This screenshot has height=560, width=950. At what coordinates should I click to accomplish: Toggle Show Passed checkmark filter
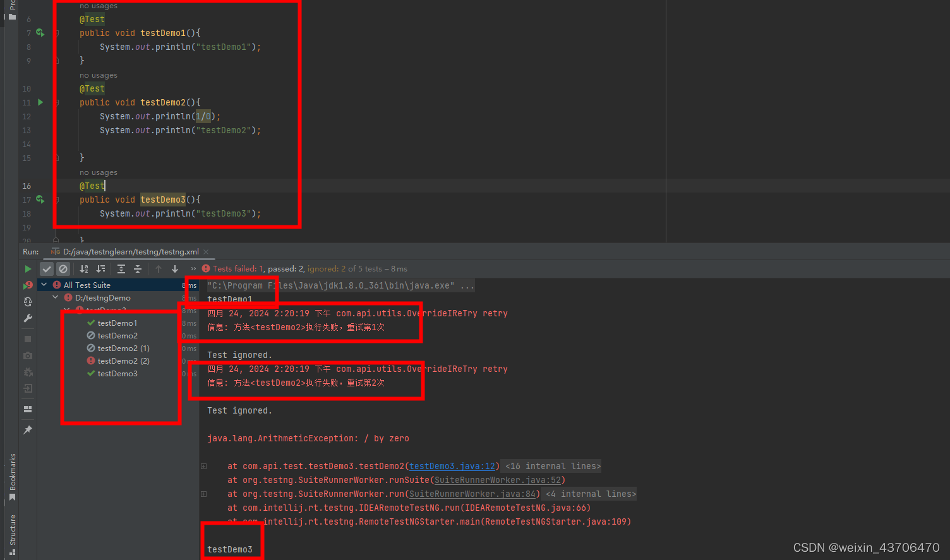(x=47, y=269)
